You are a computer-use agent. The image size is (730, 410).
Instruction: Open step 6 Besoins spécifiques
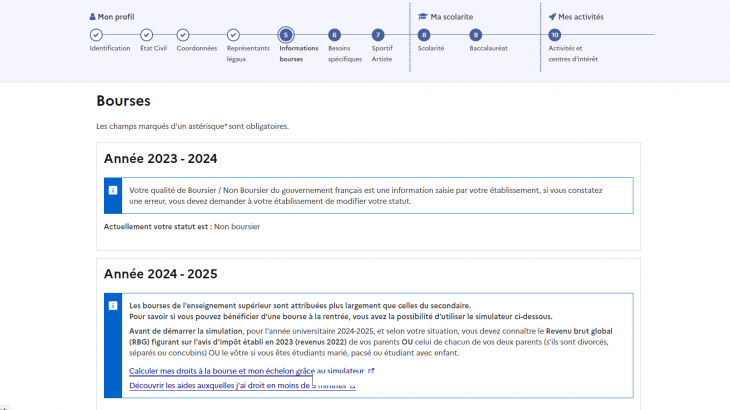[334, 35]
